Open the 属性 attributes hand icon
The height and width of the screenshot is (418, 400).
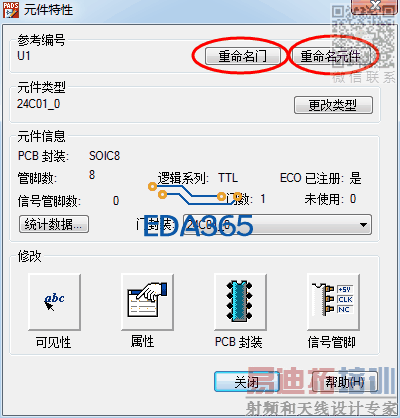coord(147,302)
